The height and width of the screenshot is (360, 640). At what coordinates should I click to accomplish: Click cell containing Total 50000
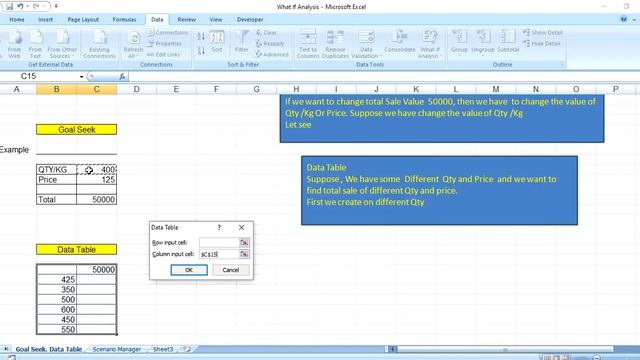96,200
